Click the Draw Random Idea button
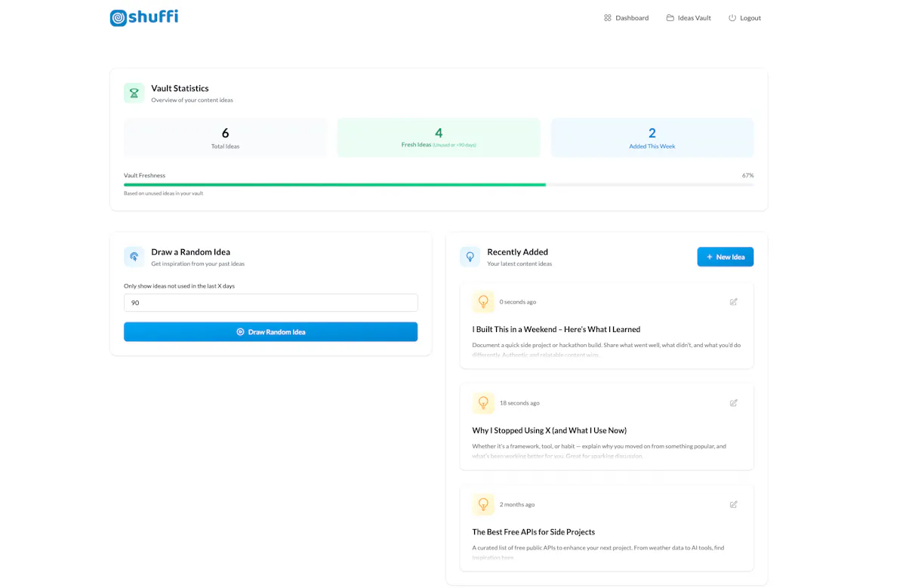Screen dimensions: 906x588 pyautogui.click(x=270, y=331)
